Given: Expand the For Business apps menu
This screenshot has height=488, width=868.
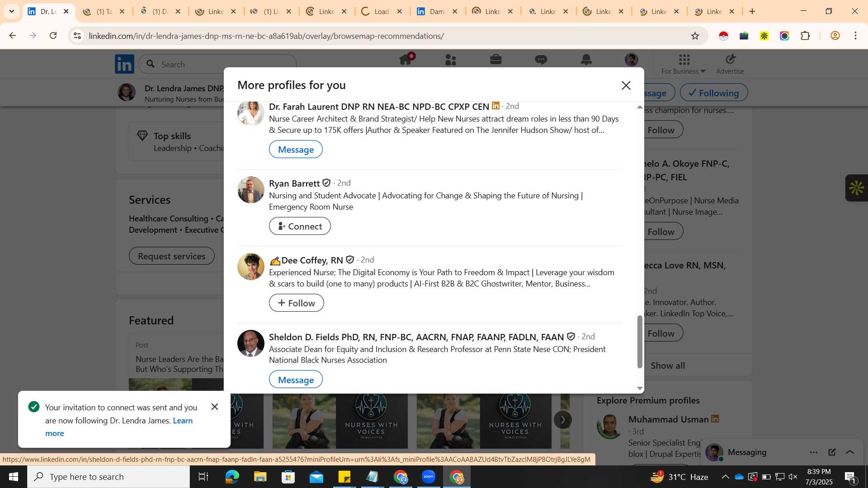Looking at the screenshot, I should (x=684, y=64).
